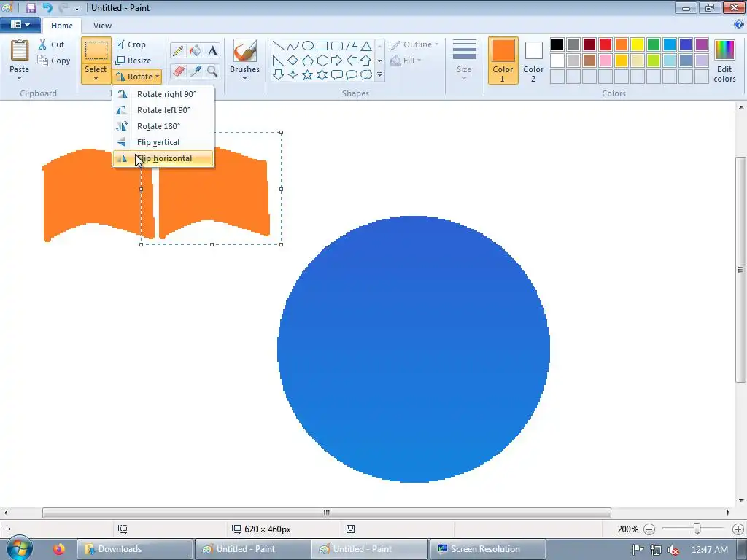Choose Rotate left 90° from menu
The width and height of the screenshot is (747, 560).
coord(163,110)
